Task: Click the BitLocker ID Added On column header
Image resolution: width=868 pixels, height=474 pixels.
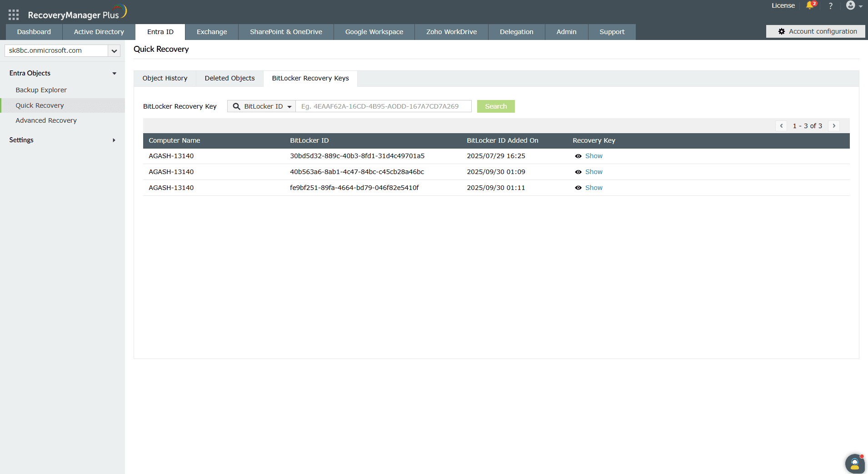Action: coord(503,140)
